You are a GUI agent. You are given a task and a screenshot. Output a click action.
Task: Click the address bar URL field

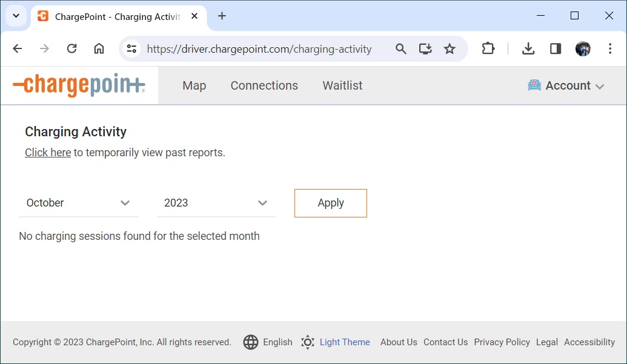[259, 49]
